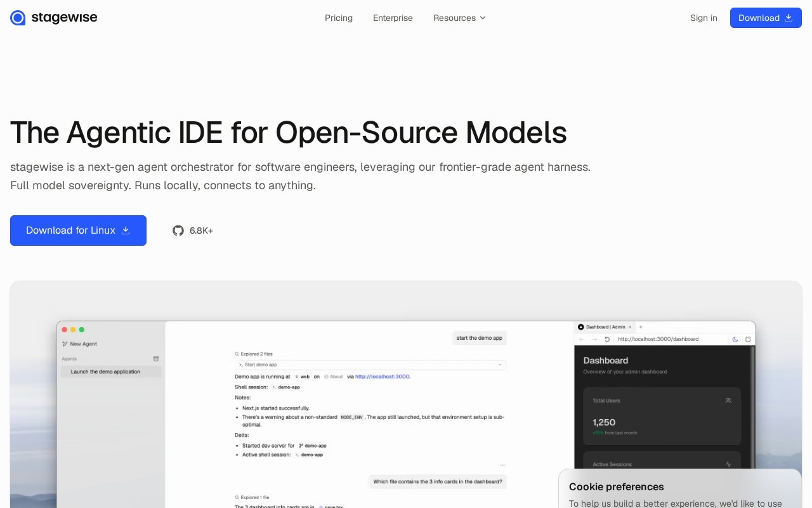Toggle dark mode with the moon icon

[735, 339]
